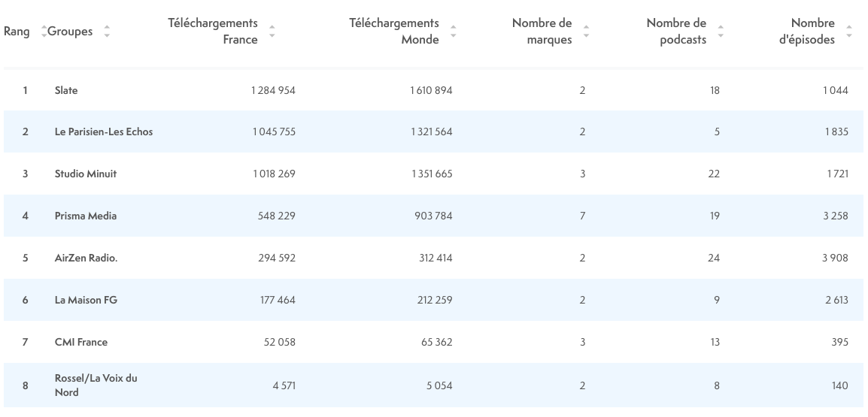868x417 pixels.
Task: Sort with the Nombre d'épisodes arrows
Action: tap(849, 32)
